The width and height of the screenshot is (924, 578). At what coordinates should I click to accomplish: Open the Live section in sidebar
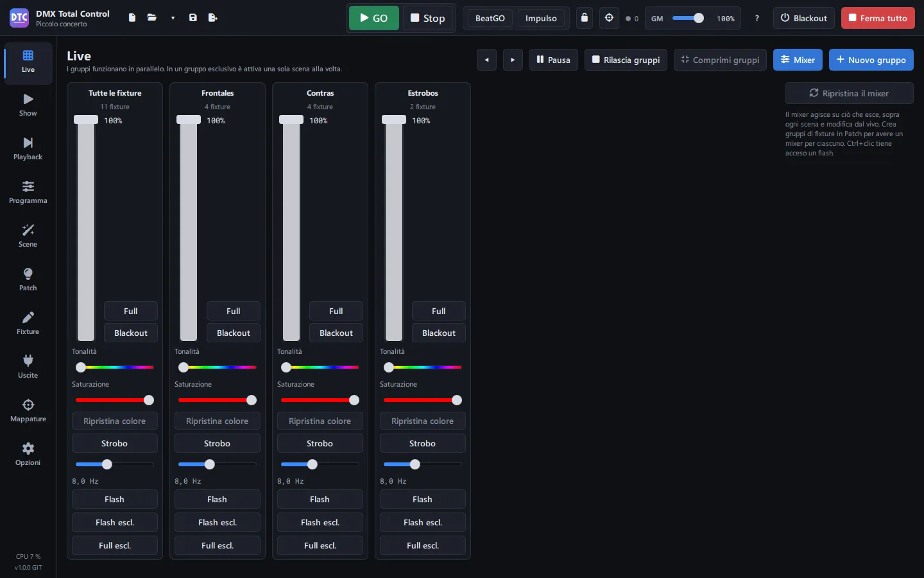point(28,62)
